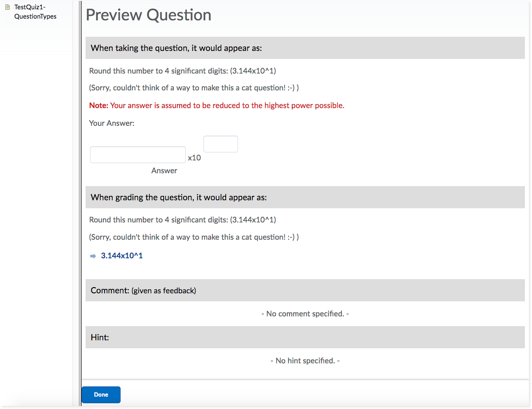Click the 'No comment specified' text

tap(305, 314)
